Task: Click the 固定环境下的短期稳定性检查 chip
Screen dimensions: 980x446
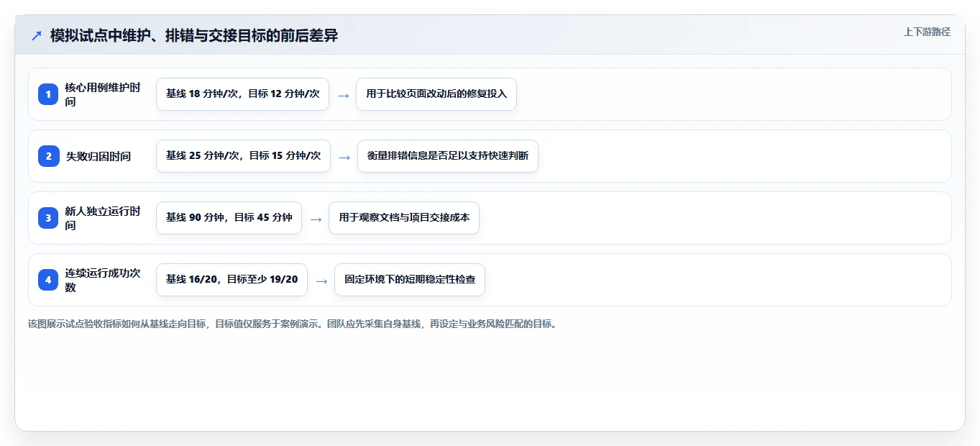Action: (x=410, y=280)
